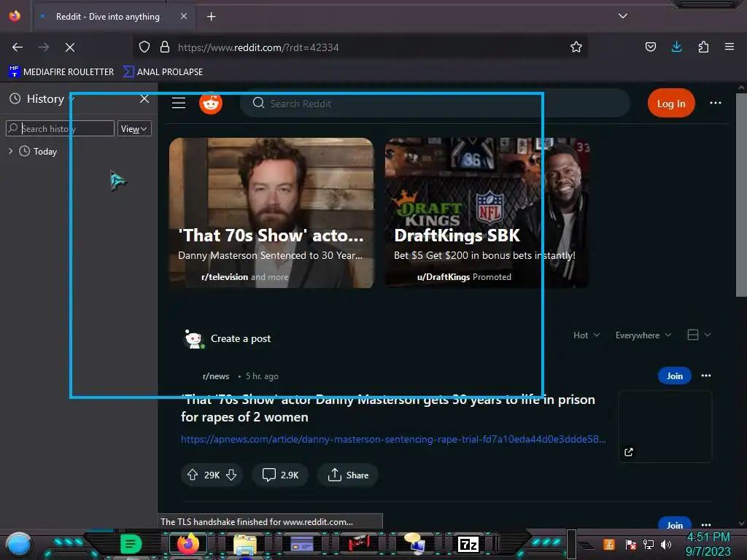Open the 2.9K comments button
Screen dimensions: 747x560
(280, 475)
